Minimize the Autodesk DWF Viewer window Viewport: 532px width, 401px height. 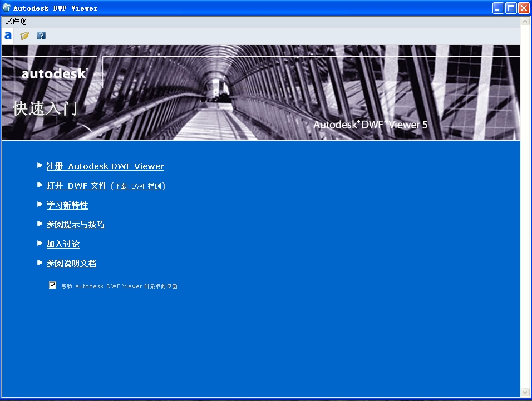[x=498, y=8]
